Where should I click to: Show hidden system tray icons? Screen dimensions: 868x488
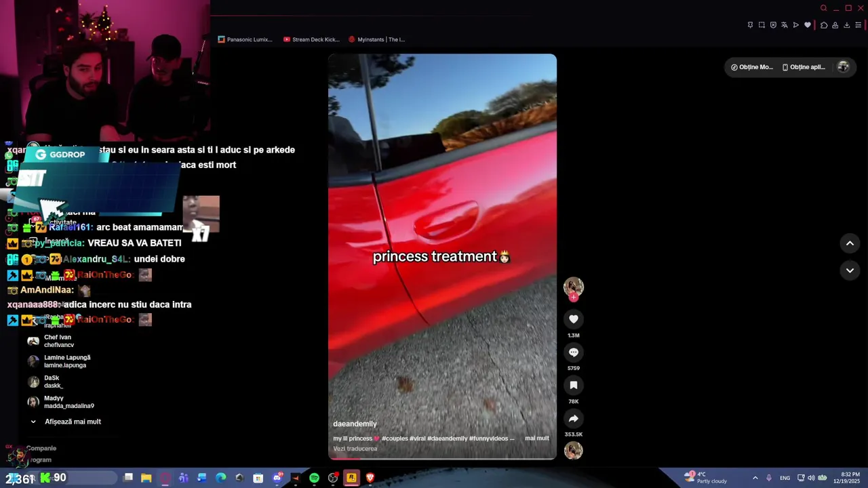pyautogui.click(x=755, y=478)
